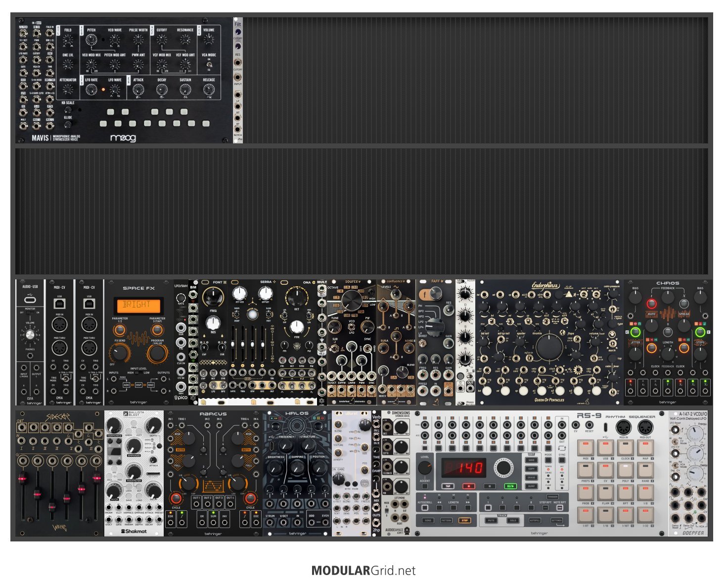Toggle the VCA MODE switch on Mavis

[x=209, y=64]
